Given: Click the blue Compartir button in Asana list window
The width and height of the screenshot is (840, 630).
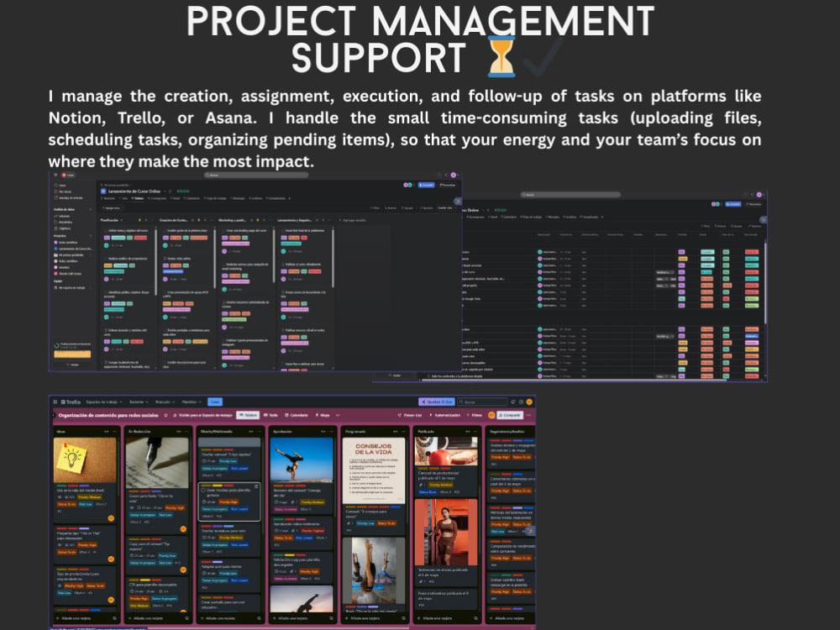Looking at the screenshot, I should pyautogui.click(x=732, y=204).
